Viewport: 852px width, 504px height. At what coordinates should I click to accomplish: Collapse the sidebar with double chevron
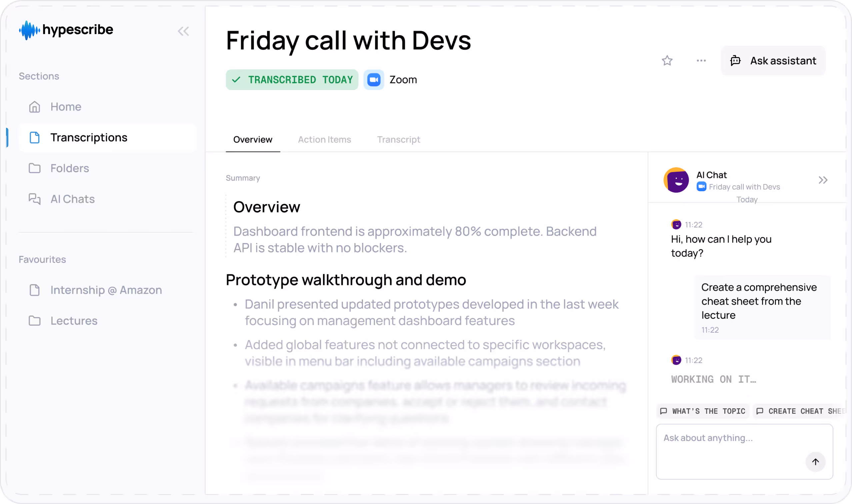coord(183,31)
